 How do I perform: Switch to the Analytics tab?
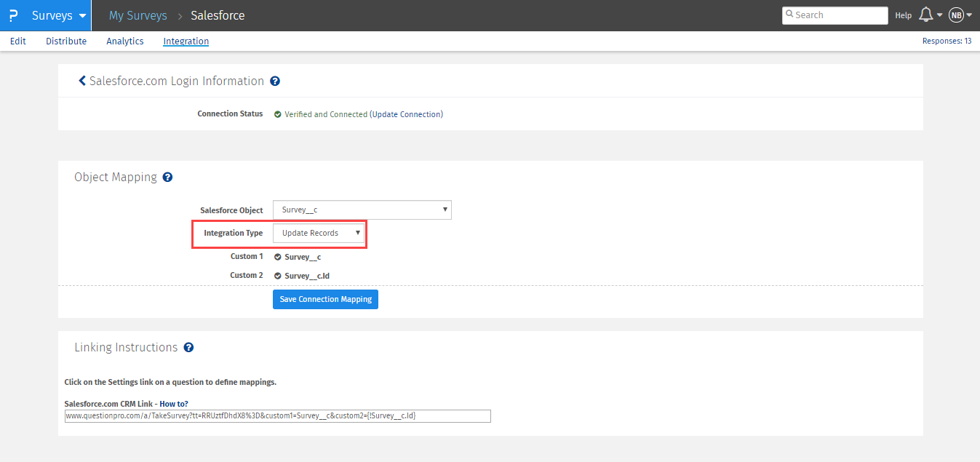(125, 41)
